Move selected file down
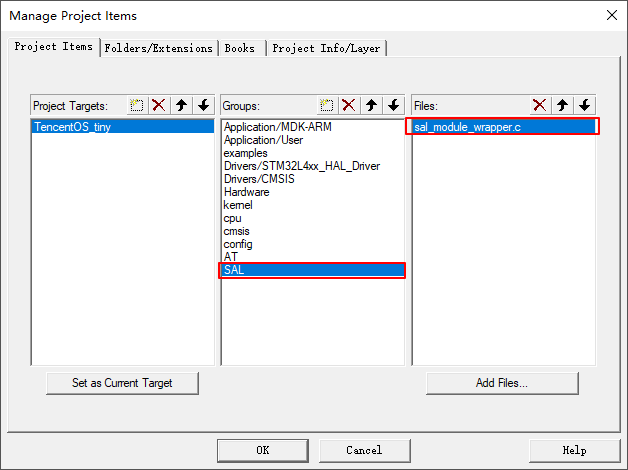The image size is (628, 470). point(585,106)
